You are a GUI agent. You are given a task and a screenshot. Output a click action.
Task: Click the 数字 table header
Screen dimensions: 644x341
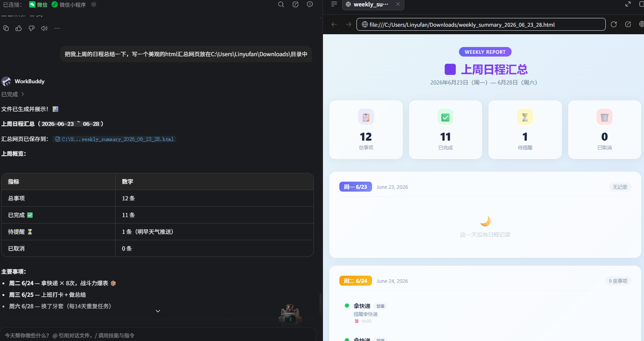(128, 182)
